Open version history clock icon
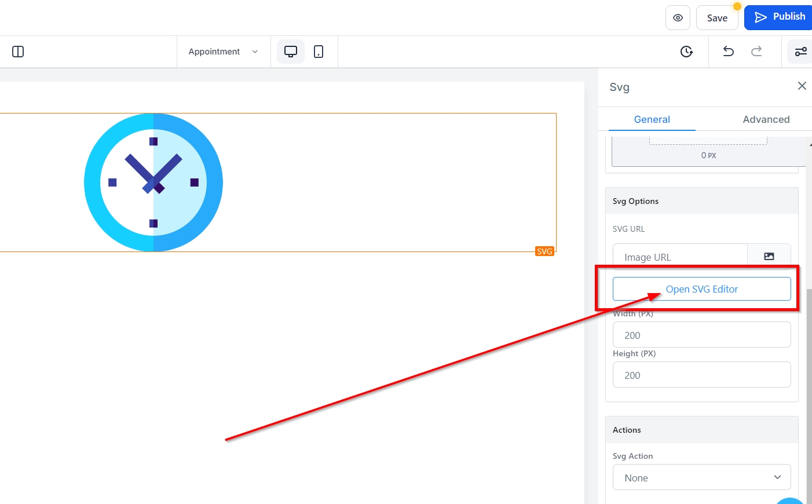The height and width of the screenshot is (504, 812). click(x=686, y=52)
